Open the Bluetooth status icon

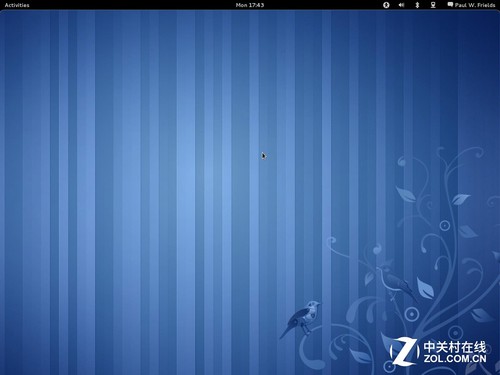click(x=417, y=5)
